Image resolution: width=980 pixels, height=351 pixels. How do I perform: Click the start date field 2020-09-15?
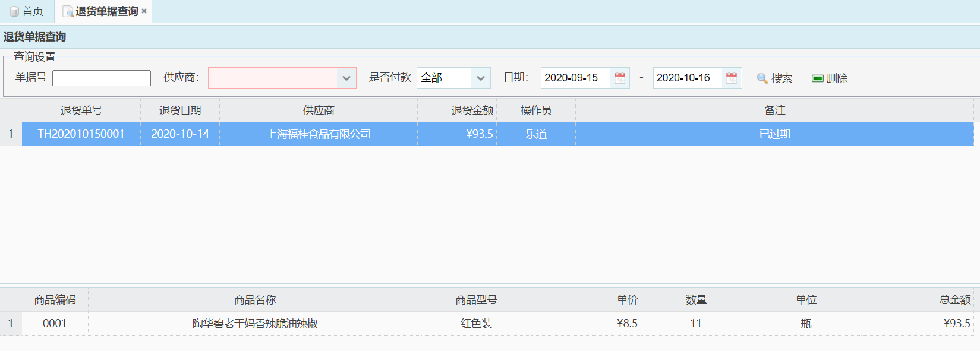tap(575, 78)
